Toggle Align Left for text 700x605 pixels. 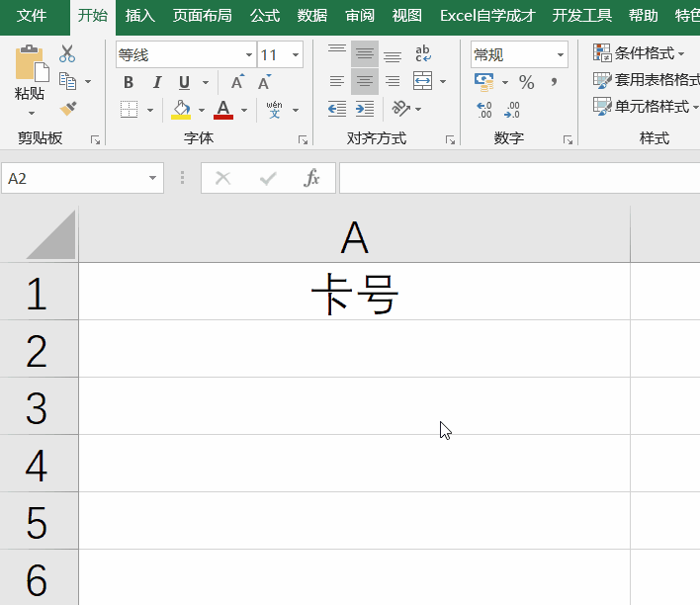337,81
